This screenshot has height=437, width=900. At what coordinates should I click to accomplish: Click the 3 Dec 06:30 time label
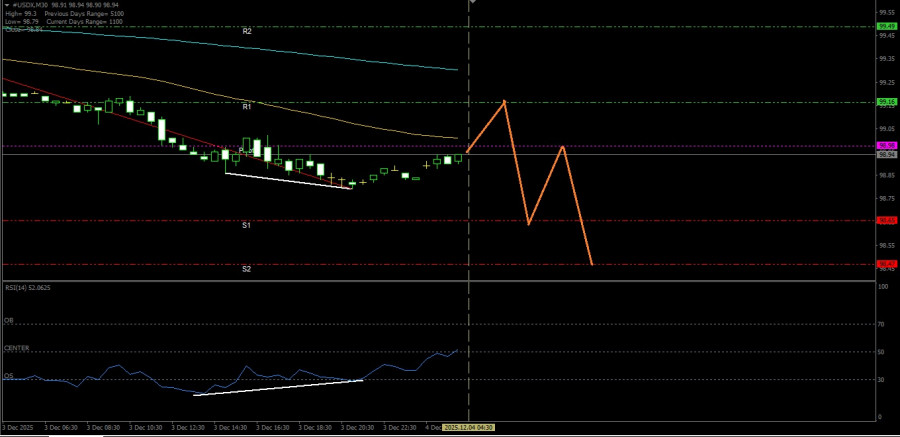60,428
